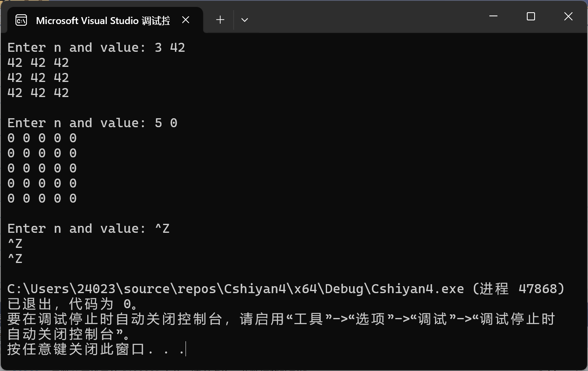
Task: Click the "Enter n and value: 3 42" line
Action: pos(96,48)
